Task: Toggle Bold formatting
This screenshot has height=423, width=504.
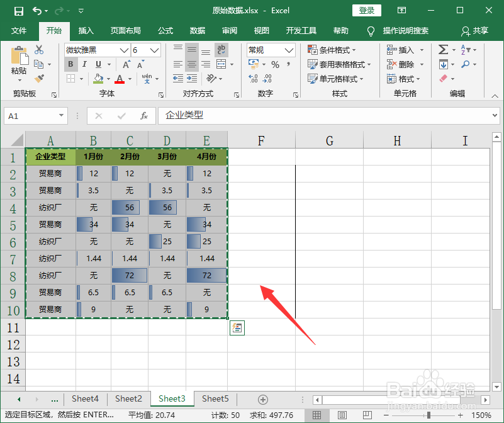Action: click(x=70, y=64)
